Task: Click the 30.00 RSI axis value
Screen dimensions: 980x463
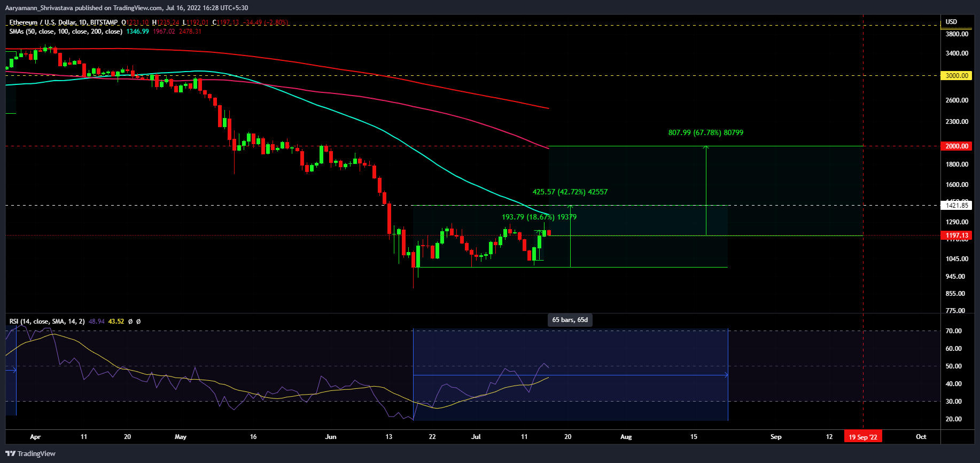Action: (x=953, y=402)
